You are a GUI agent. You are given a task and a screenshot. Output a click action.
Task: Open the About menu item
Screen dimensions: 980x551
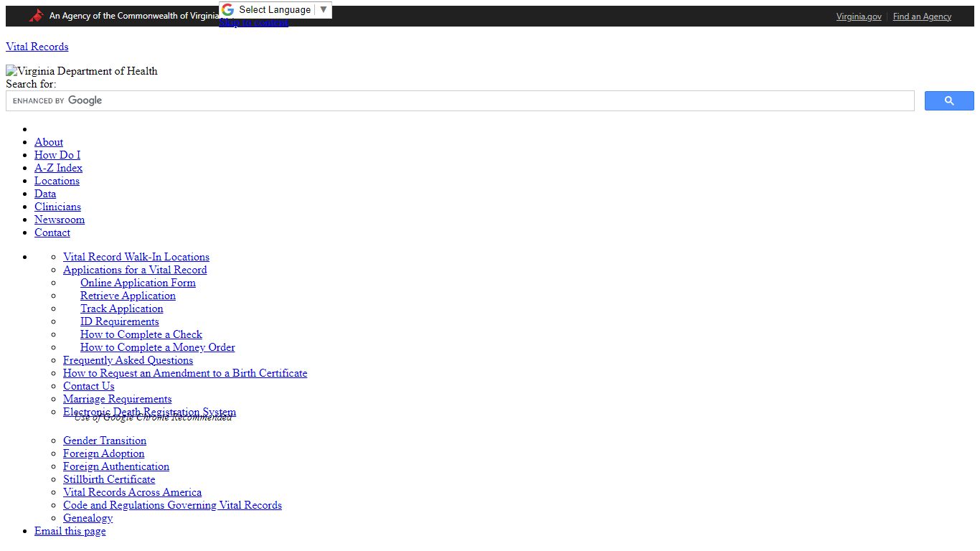(x=49, y=142)
